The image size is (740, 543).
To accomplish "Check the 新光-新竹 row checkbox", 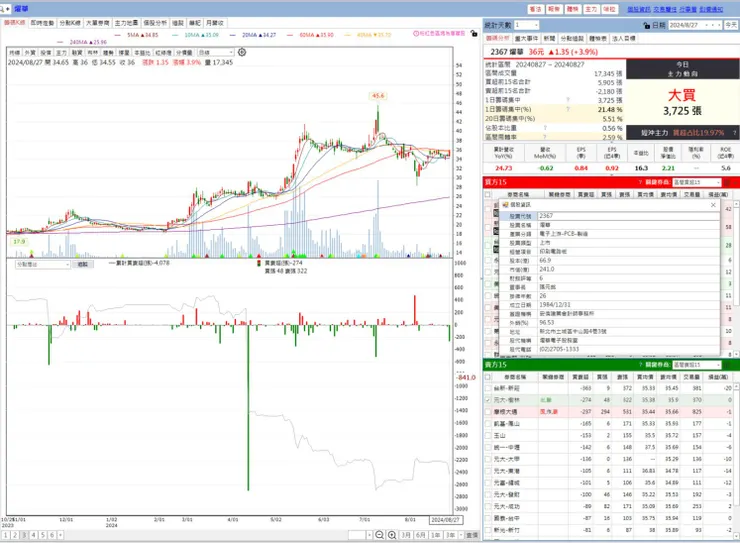I will point(488,530).
